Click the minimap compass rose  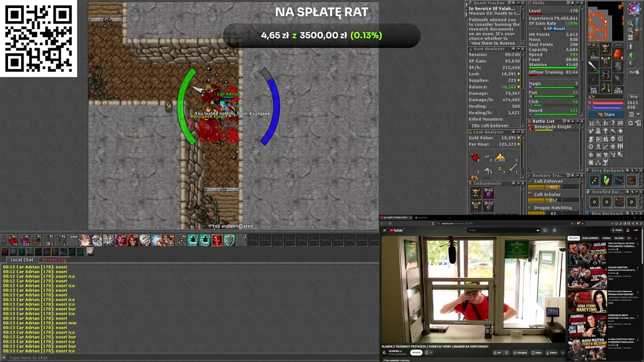click(x=634, y=9)
